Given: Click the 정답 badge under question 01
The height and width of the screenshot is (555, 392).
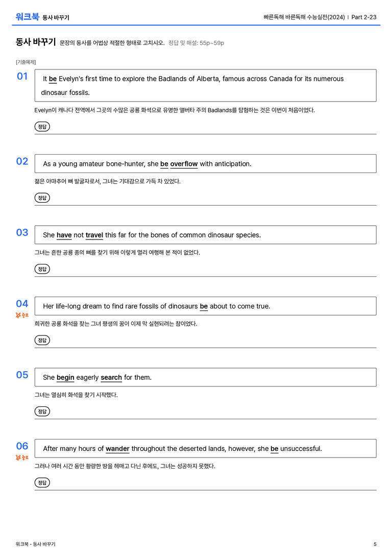Looking at the screenshot, I should 42,126.
